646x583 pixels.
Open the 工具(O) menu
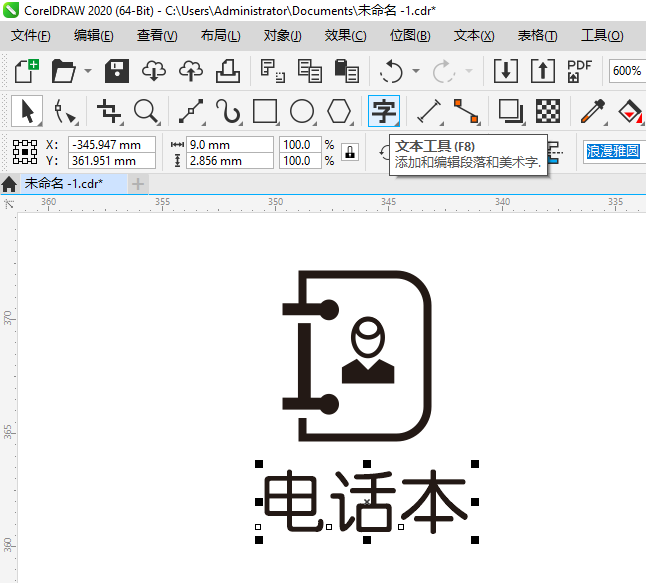602,36
